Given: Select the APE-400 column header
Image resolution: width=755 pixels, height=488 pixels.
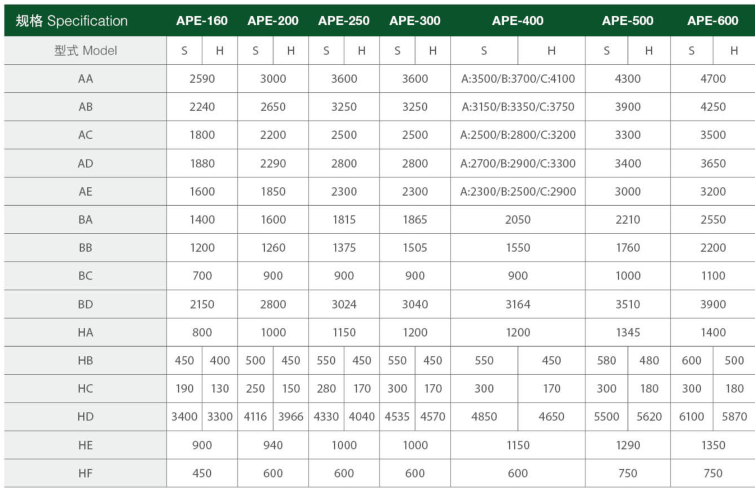Looking at the screenshot, I should (518, 21).
